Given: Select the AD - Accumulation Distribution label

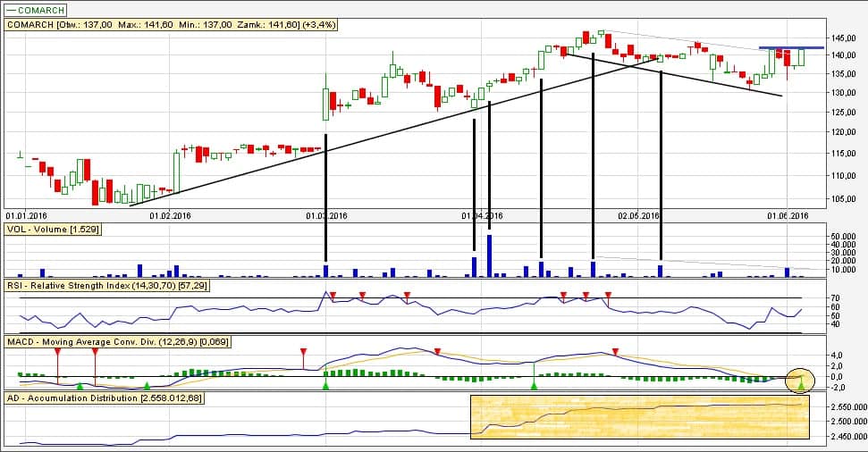Looking at the screenshot, I should coord(105,398).
